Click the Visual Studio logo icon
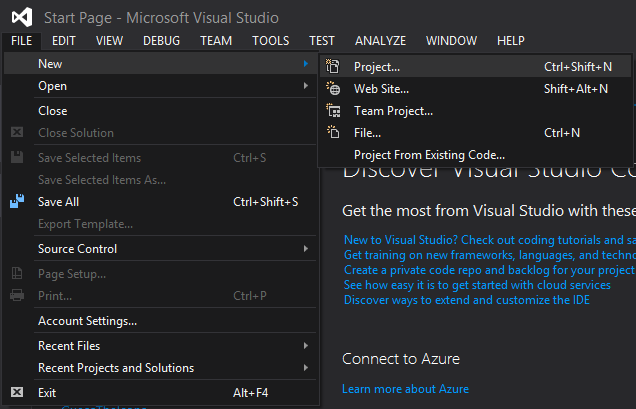The width and height of the screenshot is (636, 409). click(22, 17)
